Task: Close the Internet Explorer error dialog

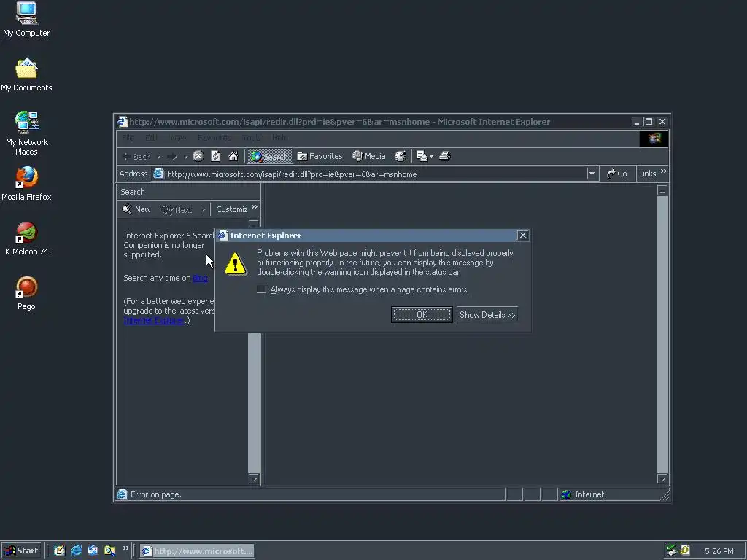Action: click(522, 236)
